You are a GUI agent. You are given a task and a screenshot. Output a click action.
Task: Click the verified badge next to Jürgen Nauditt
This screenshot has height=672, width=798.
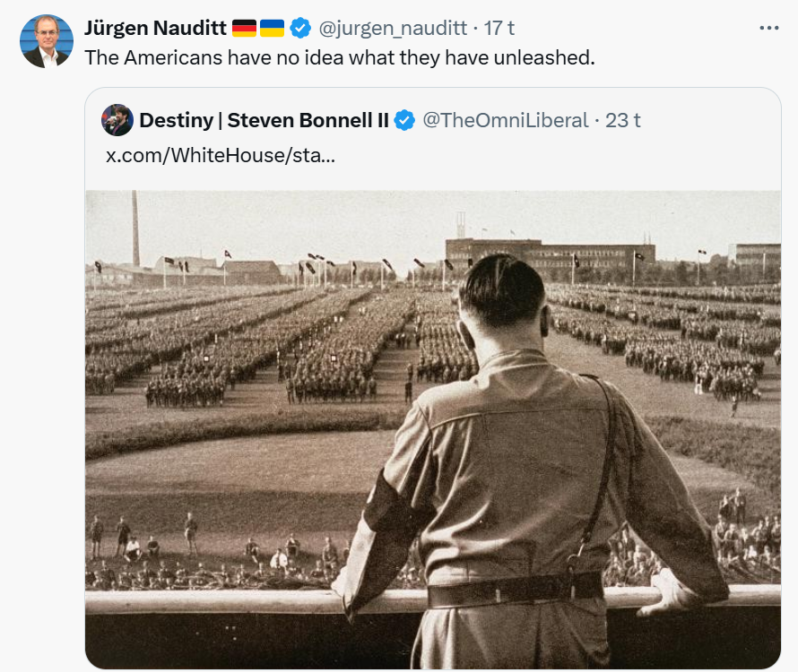pos(300,29)
